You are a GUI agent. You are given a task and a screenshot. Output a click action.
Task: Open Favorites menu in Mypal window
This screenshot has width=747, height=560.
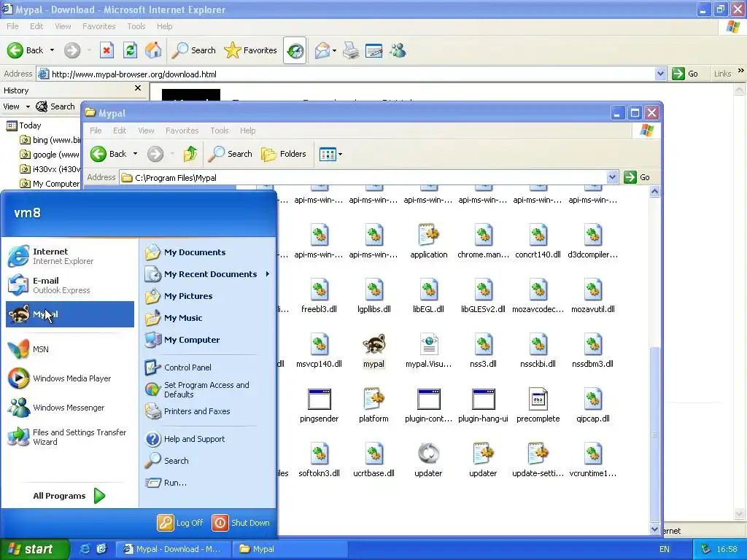(182, 131)
